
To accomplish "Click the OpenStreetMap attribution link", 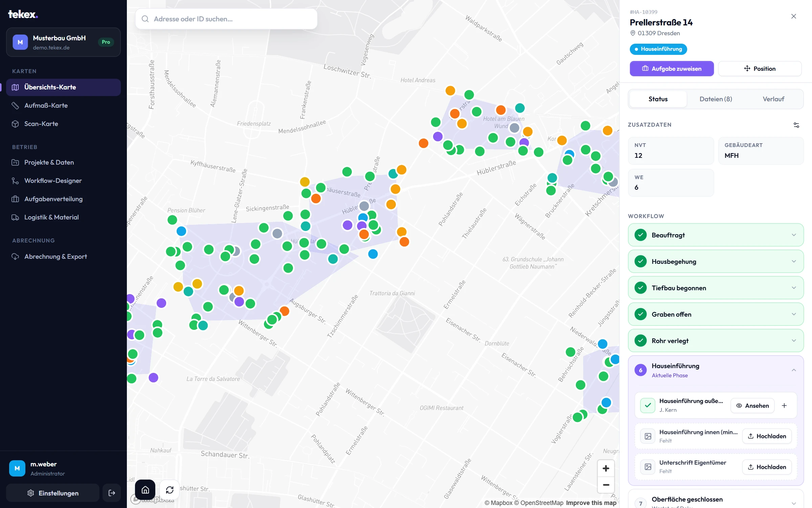I will click(539, 503).
